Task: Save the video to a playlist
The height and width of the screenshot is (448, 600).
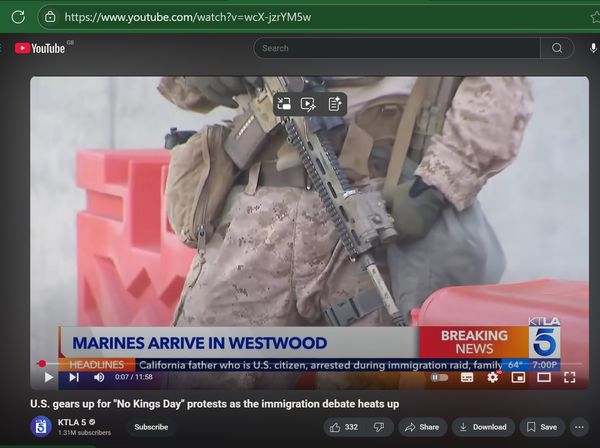Action: tap(542, 427)
